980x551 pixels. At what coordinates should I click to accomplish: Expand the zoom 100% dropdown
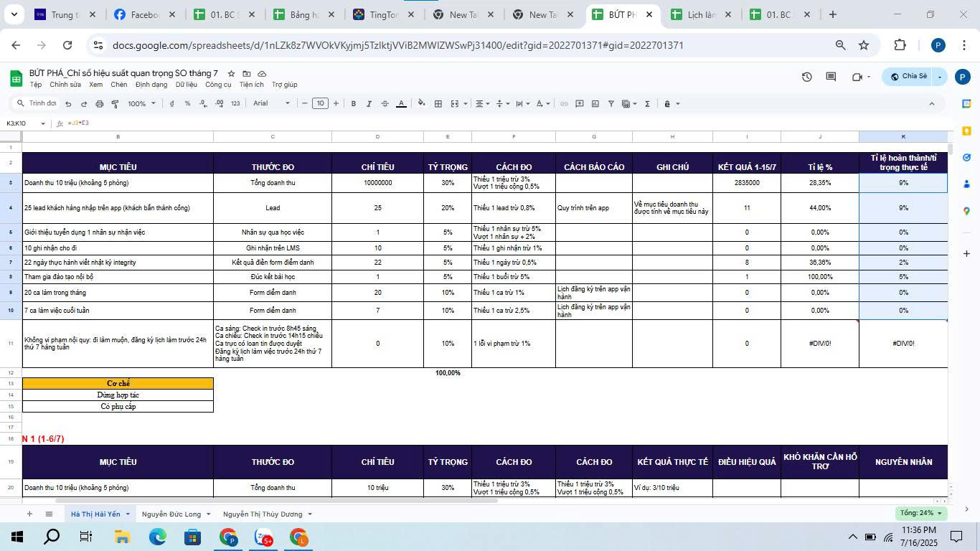point(141,104)
